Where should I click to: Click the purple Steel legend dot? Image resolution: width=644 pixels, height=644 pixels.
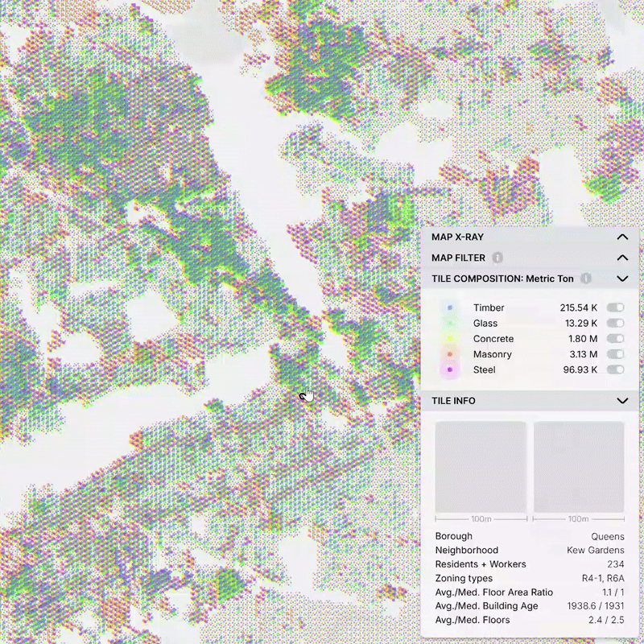[450, 369]
